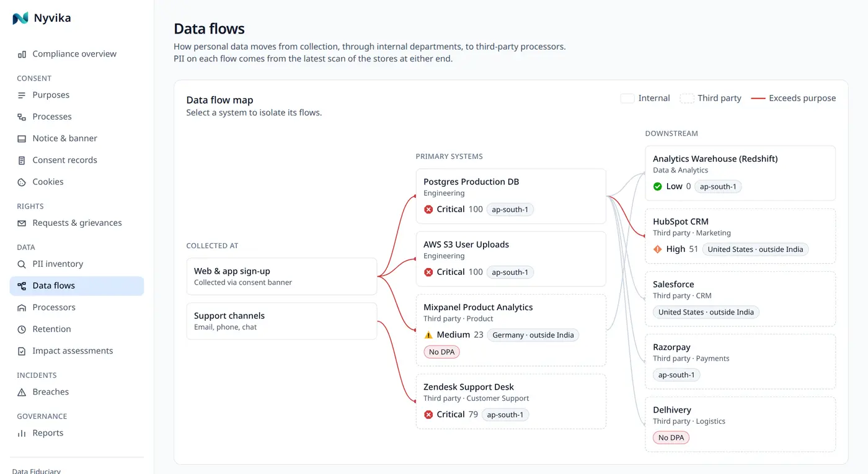Open the Processors section
Screen dimensions: 868x474
pos(77,307)
